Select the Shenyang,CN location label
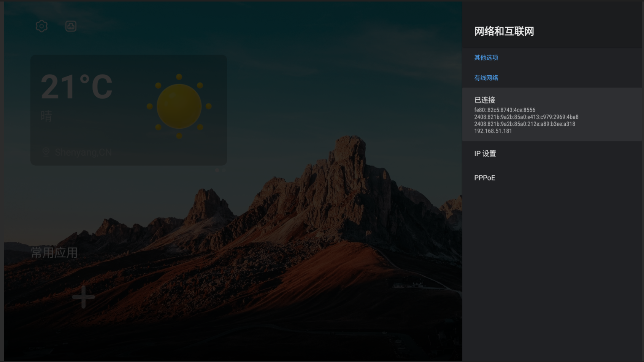This screenshot has width=644, height=362. 84,152
